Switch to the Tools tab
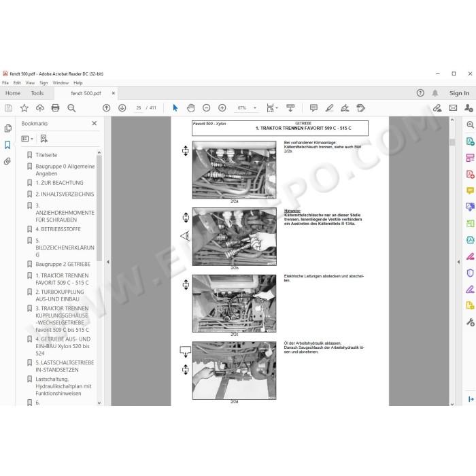This screenshot has width=476, height=476. point(37,93)
